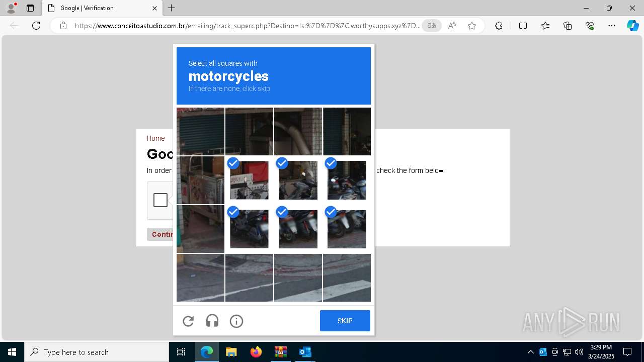This screenshot has width=644, height=362.
Task: Open a new browser tab
Action: [172, 8]
